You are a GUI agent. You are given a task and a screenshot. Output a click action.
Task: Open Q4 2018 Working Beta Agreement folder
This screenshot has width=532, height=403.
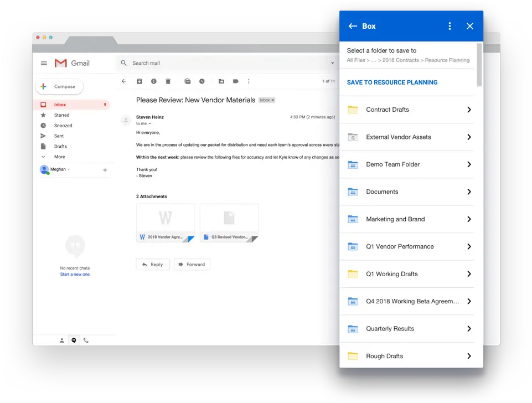407,301
